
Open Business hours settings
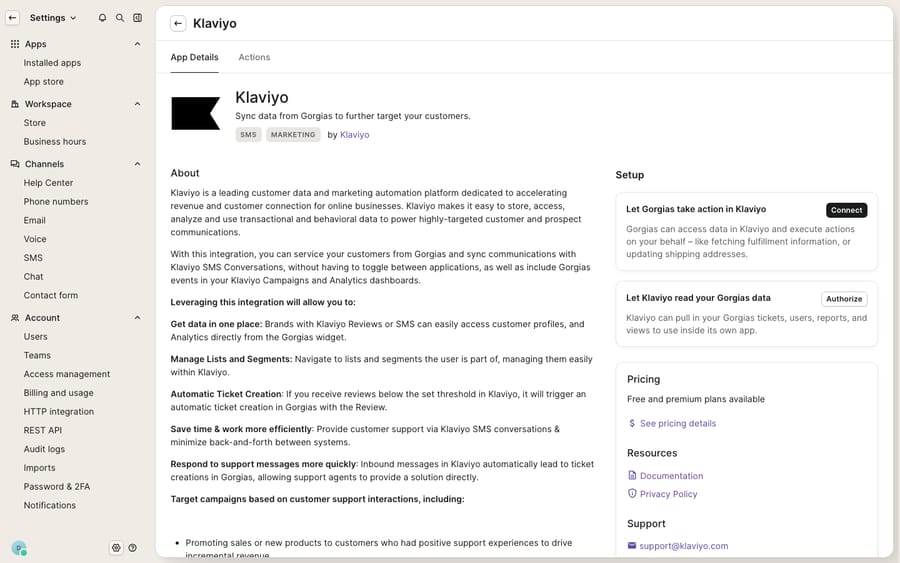pos(55,142)
